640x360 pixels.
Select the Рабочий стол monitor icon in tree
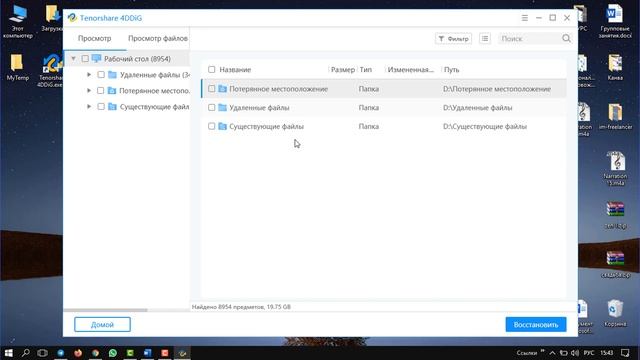click(96, 58)
